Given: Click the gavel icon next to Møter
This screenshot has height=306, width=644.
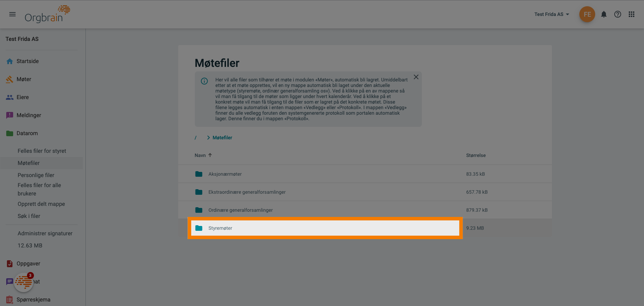Looking at the screenshot, I should pyautogui.click(x=10, y=79).
